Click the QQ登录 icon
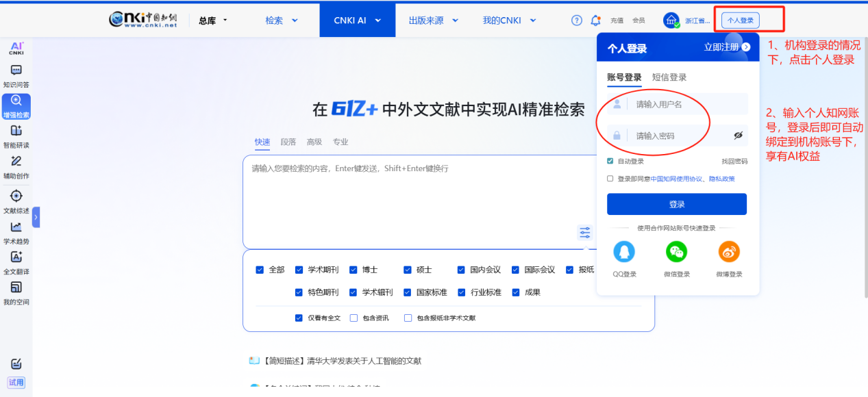The image size is (868, 397). [x=624, y=253]
